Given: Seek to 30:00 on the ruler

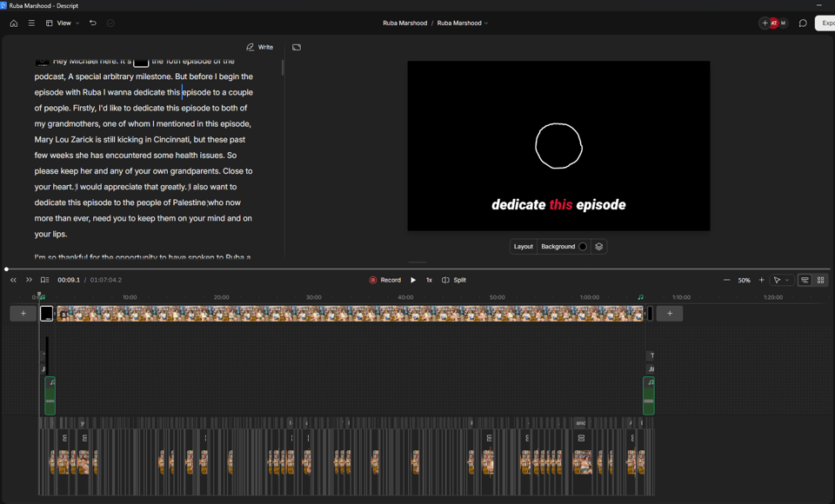Looking at the screenshot, I should pos(314,297).
